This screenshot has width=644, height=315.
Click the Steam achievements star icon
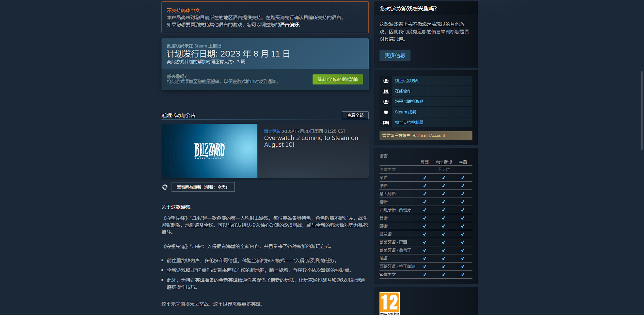tap(386, 112)
